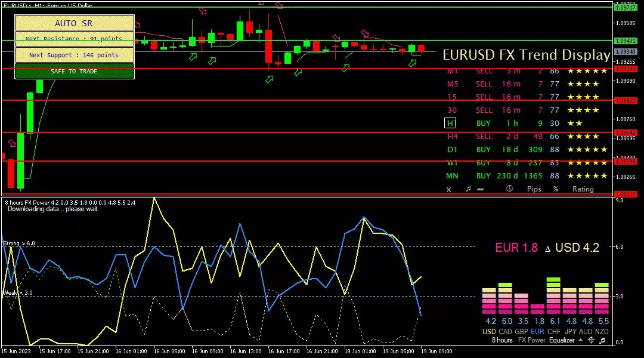644x358 pixels.
Task: Click the clock column header icon
Action: (x=509, y=189)
